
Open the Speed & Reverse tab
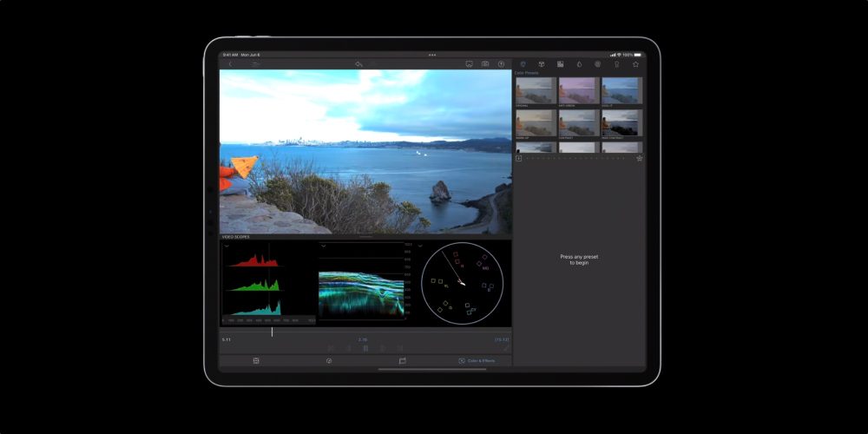point(329,360)
